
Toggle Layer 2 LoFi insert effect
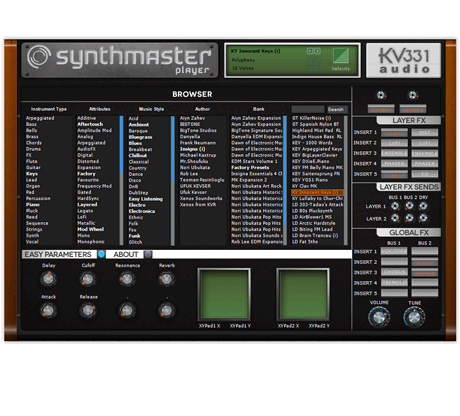425,143
